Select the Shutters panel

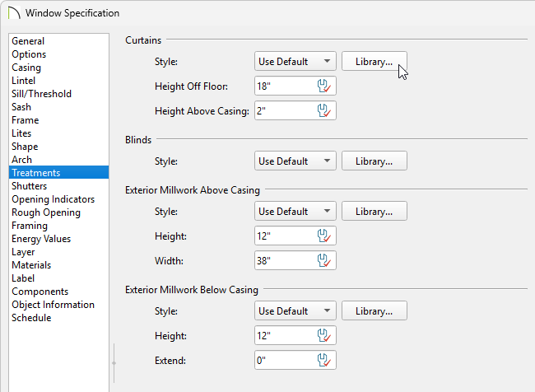tap(58, 186)
